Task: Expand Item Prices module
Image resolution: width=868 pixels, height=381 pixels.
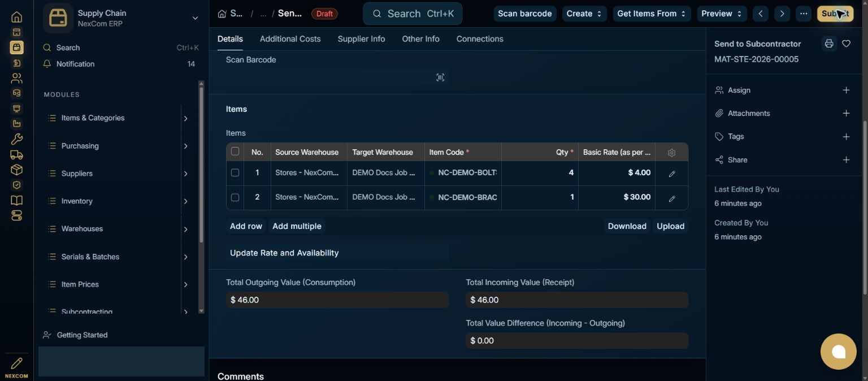Action: coord(185,284)
